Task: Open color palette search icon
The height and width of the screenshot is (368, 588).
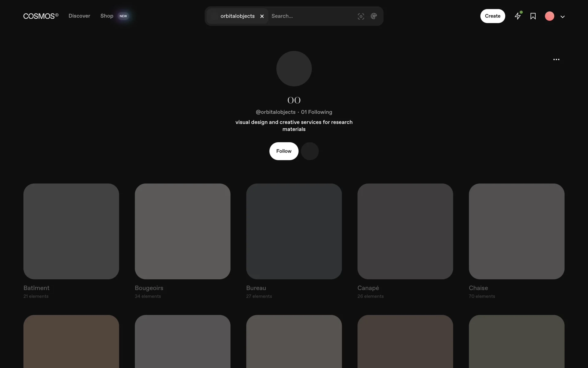Action: pos(374,16)
